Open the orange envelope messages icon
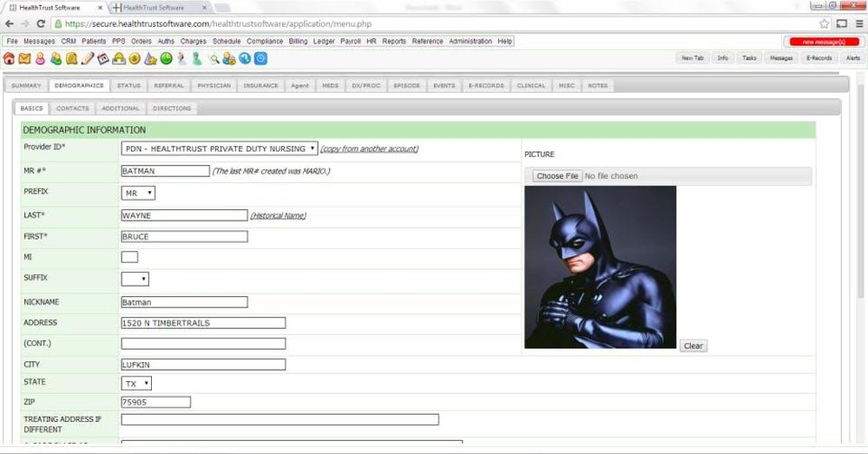 [24, 59]
